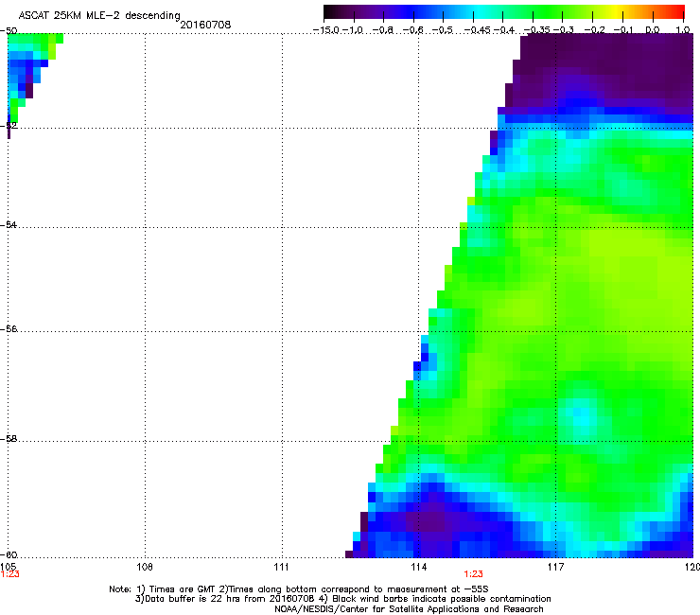Click the -54 latitude axis label
This screenshot has width=700, height=615.
pyautogui.click(x=9, y=224)
